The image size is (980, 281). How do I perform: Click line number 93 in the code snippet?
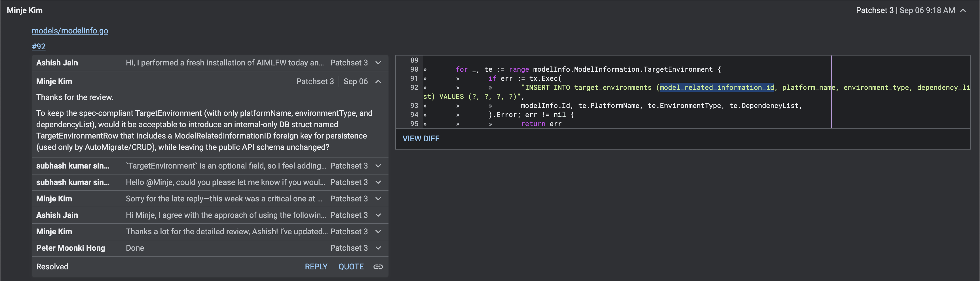tap(414, 106)
